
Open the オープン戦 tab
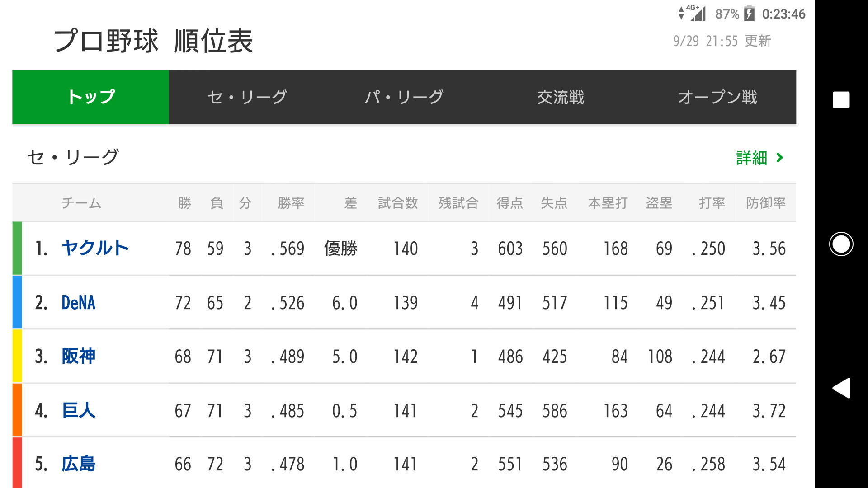(717, 97)
